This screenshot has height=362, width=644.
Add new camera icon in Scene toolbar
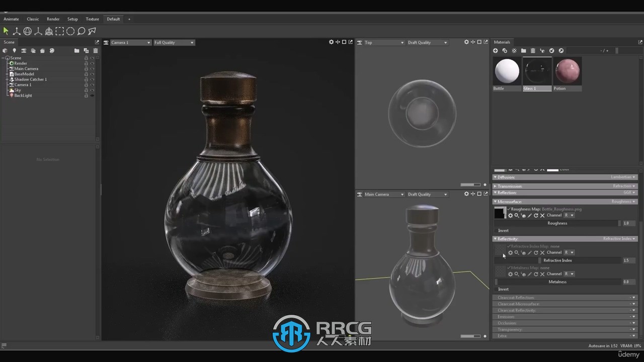pos(24,51)
